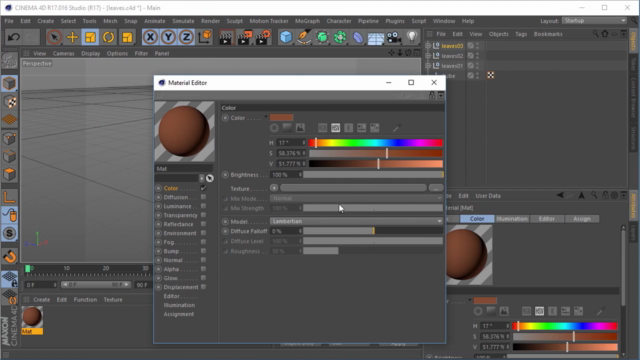Viewport: 640px width, 360px height.
Task: Open the Editor settings page
Action: [x=171, y=296]
